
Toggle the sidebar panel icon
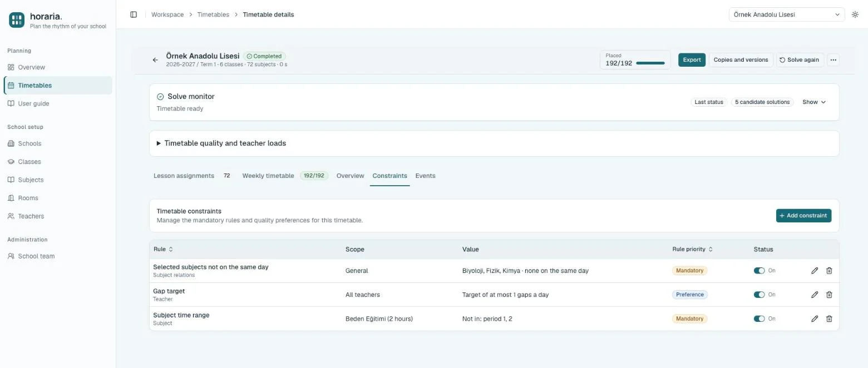pos(134,14)
